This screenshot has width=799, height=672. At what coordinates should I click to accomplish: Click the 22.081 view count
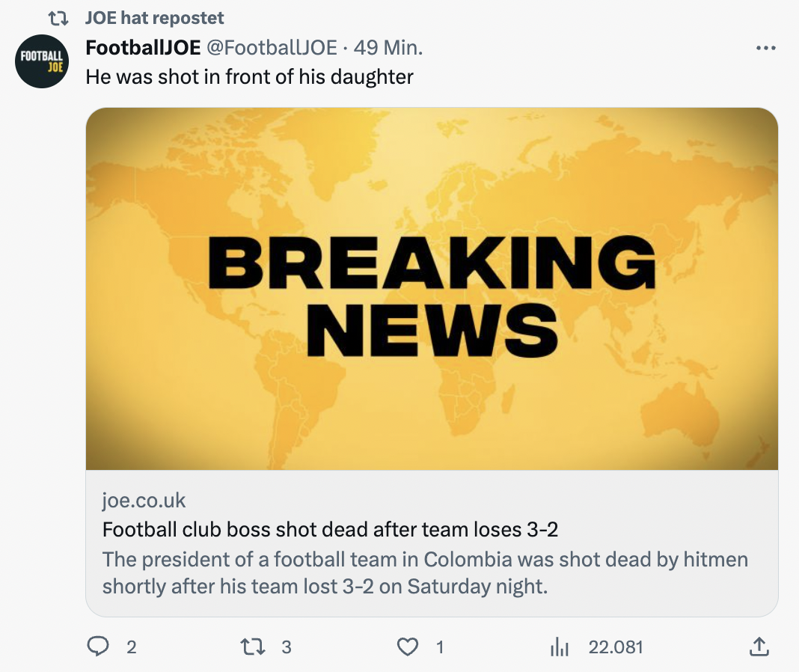[616, 647]
